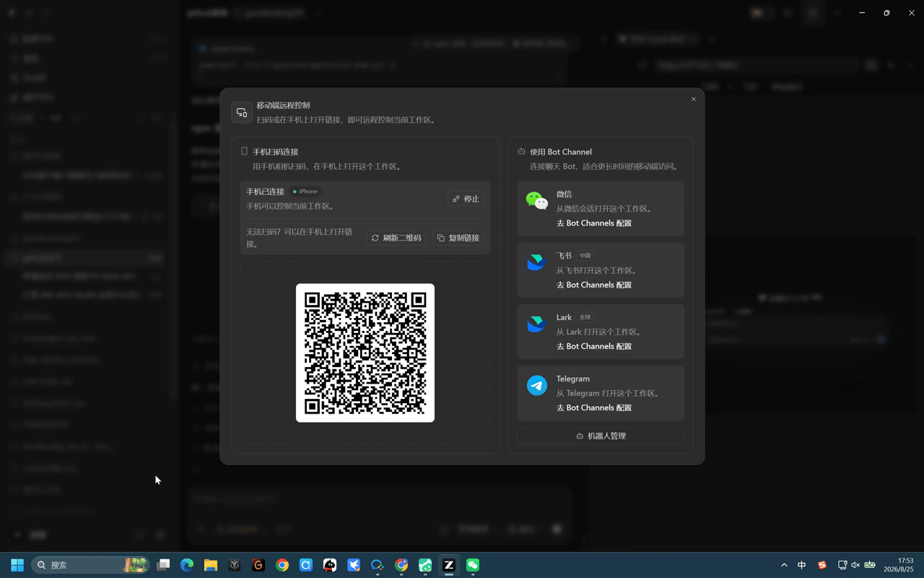The width and height of the screenshot is (924, 578).
Task: Copy the workspace link
Action: 458,238
